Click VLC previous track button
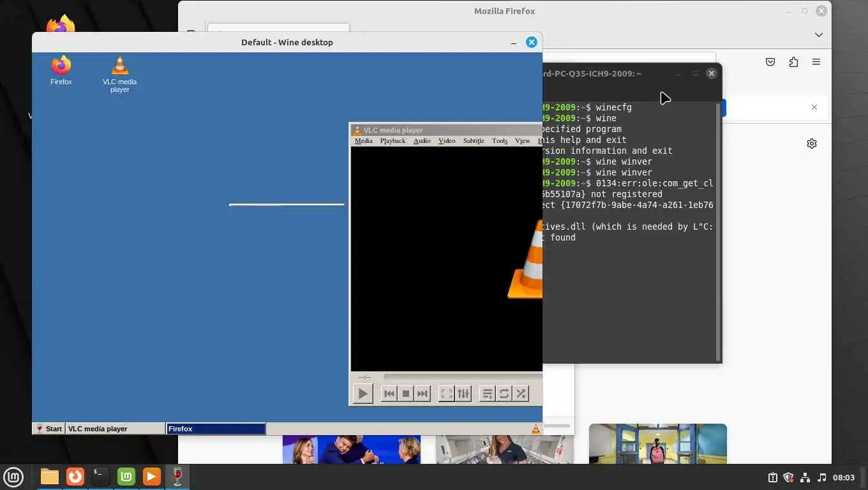 (x=389, y=394)
